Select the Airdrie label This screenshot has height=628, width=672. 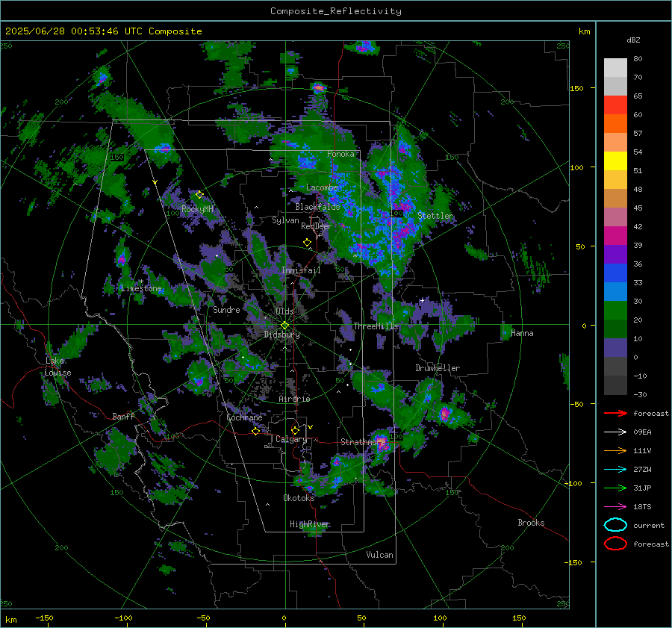tap(294, 399)
